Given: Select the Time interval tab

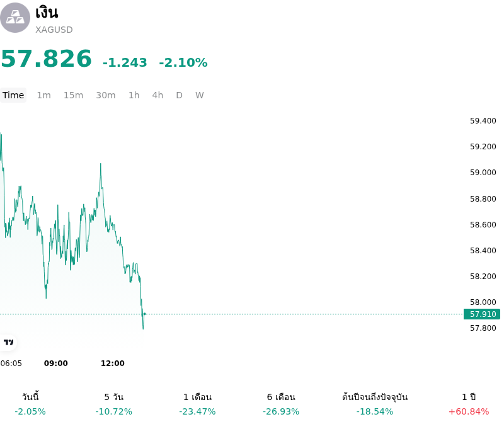Looking at the screenshot, I should click(13, 95).
